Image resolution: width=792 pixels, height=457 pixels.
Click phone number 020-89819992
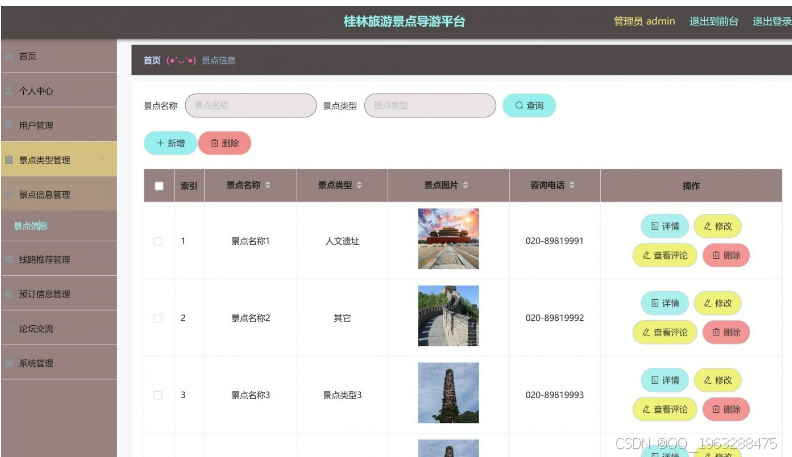click(555, 318)
